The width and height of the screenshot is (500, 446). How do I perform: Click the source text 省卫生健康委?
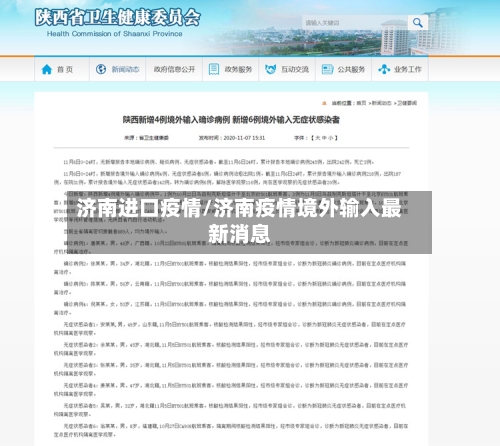[154, 138]
